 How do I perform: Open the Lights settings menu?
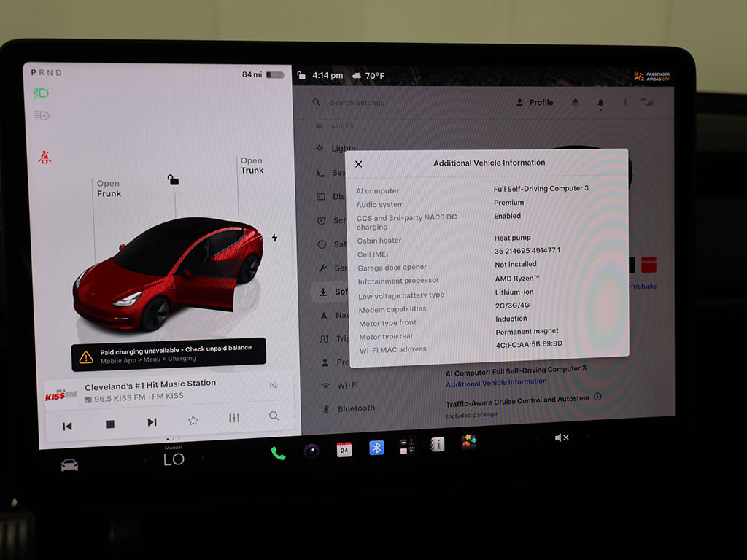click(335, 149)
